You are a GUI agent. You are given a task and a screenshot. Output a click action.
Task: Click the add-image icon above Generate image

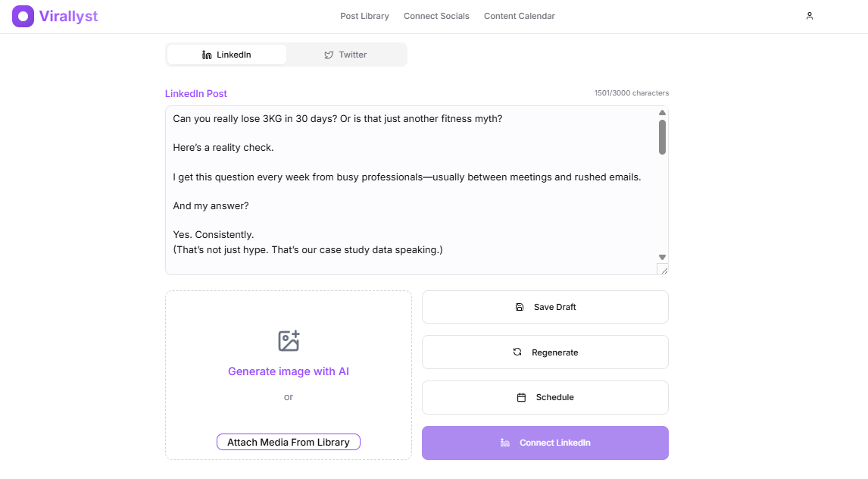point(289,341)
